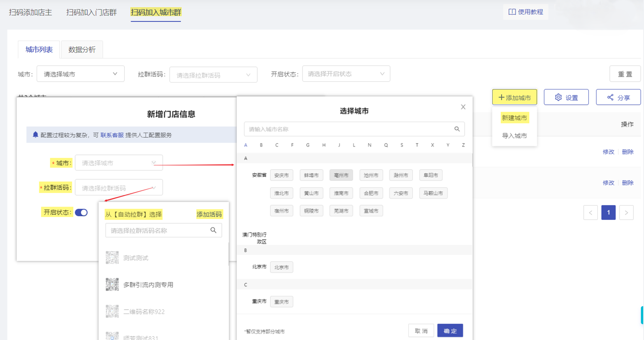Select city 黄山市
The width and height of the screenshot is (644, 340).
(311, 193)
